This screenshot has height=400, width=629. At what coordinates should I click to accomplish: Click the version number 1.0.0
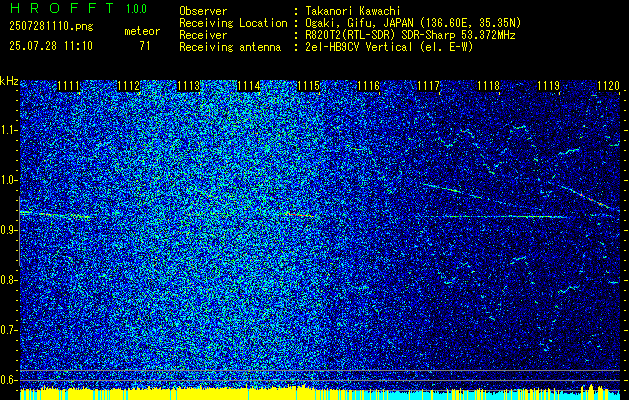tap(136, 9)
